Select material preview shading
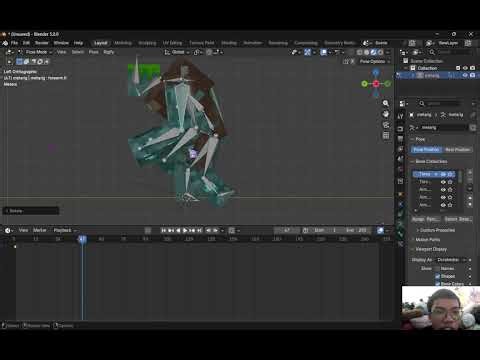The width and height of the screenshot is (480, 360). (x=373, y=52)
